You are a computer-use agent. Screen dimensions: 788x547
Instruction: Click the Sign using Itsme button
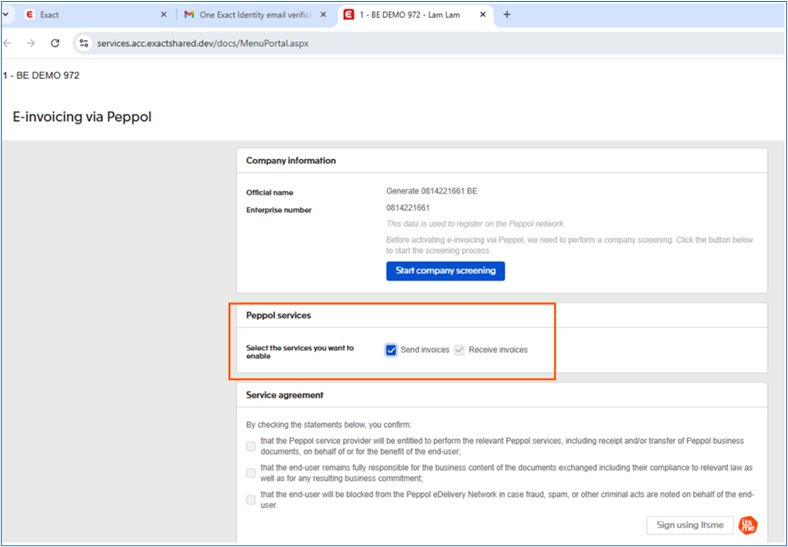689,525
